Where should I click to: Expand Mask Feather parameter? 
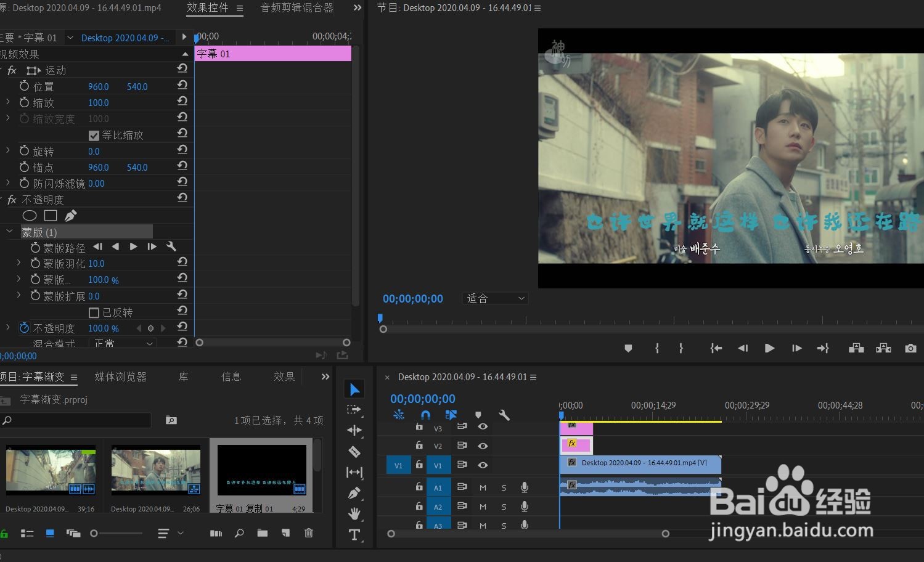(x=18, y=263)
